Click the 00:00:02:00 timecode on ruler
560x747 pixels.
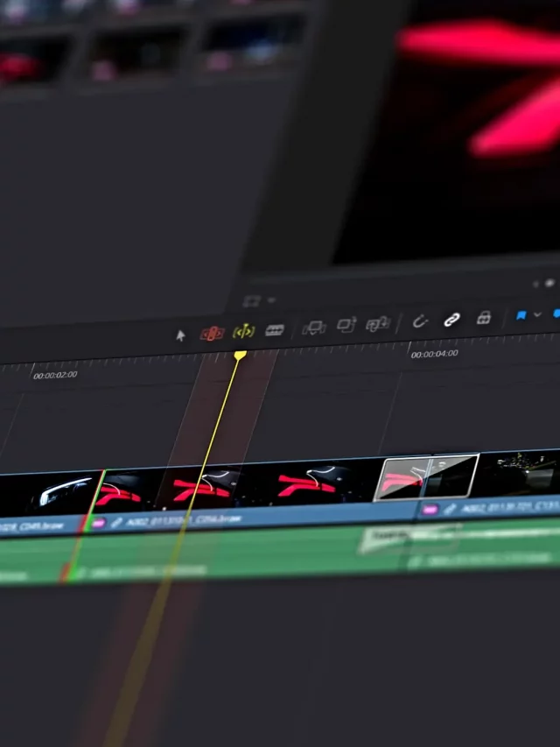[x=55, y=376]
